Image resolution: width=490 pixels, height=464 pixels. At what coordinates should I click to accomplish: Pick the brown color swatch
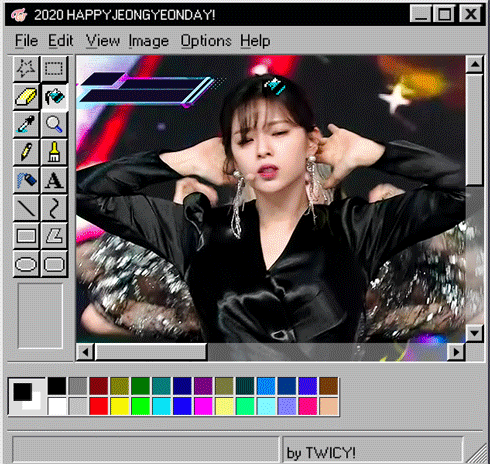tap(329, 386)
